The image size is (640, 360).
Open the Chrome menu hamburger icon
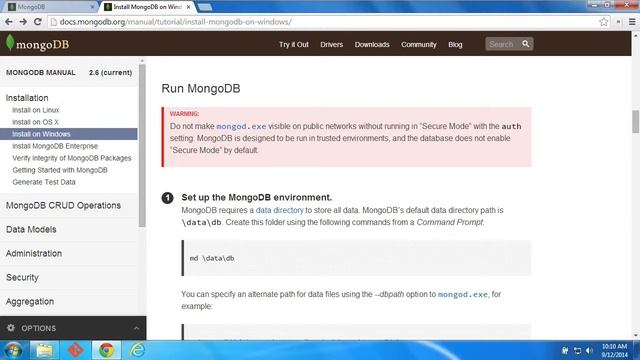coord(632,22)
